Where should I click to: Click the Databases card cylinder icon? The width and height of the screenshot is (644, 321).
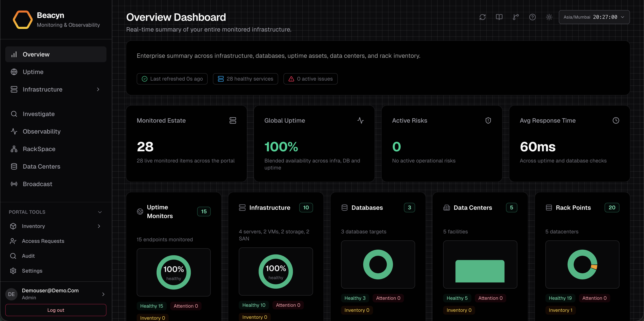[x=345, y=208]
